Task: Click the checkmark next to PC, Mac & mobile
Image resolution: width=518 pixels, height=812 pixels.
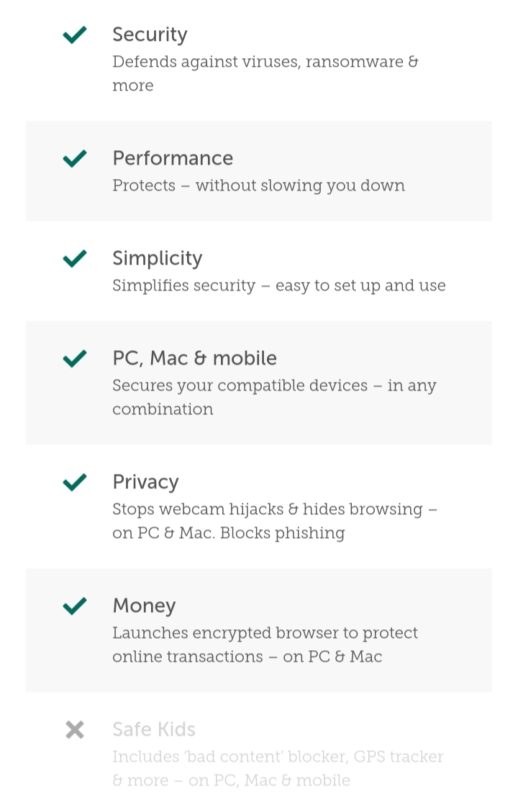Action: pos(75,358)
